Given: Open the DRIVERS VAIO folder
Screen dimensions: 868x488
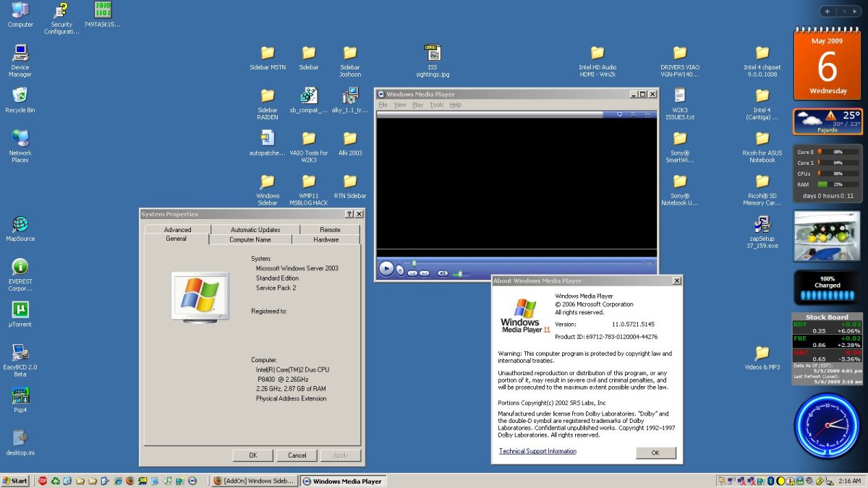Looking at the screenshot, I should coord(680,61).
